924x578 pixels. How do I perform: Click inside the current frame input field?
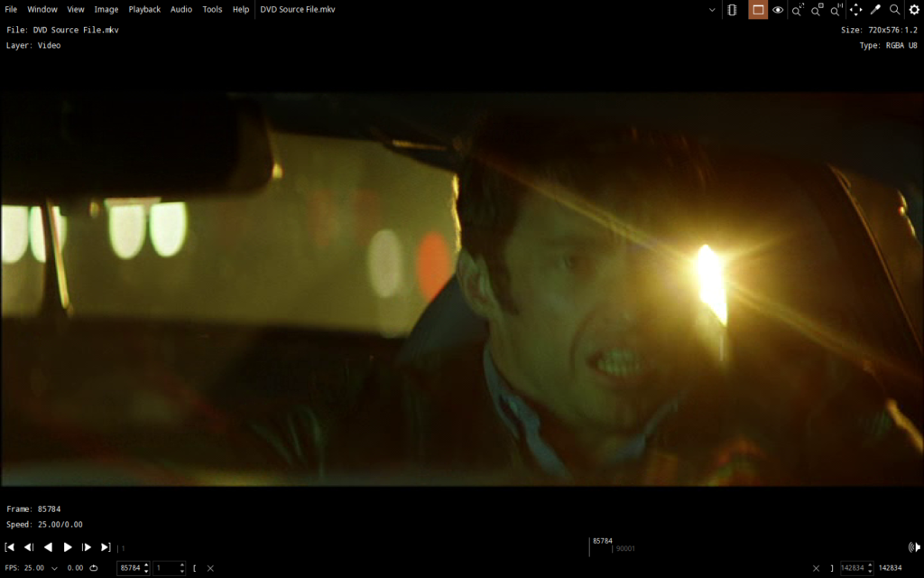click(x=131, y=568)
